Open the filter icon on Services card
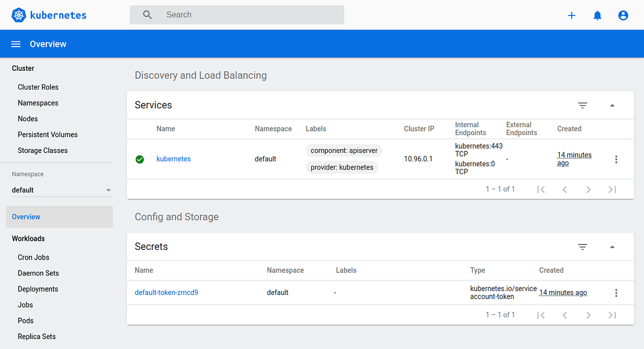Screen dimensions: 644x349 point(583,105)
